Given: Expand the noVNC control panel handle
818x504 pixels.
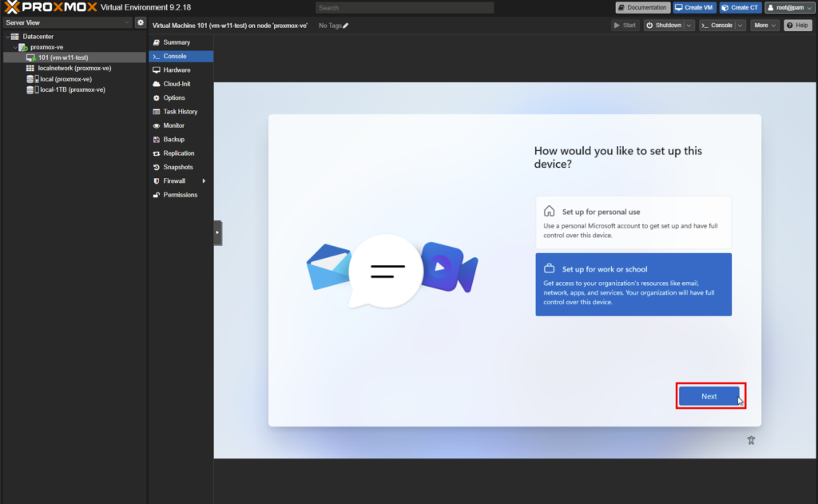Looking at the screenshot, I should (x=217, y=232).
